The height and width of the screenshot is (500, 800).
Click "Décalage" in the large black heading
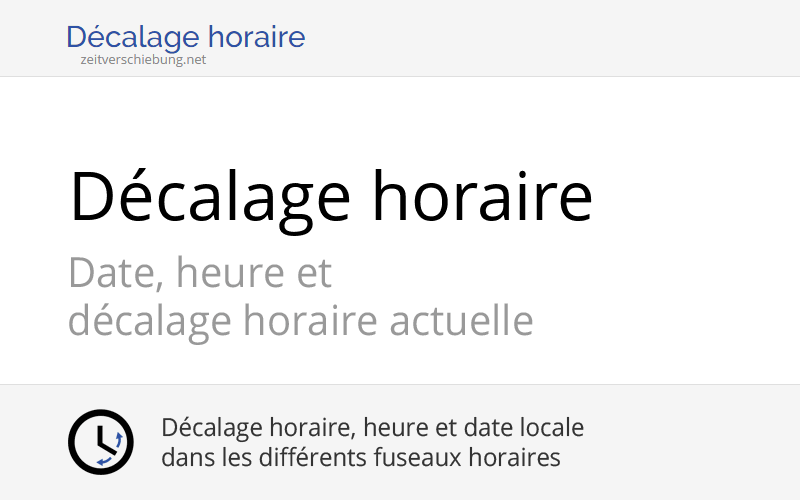click(x=210, y=195)
